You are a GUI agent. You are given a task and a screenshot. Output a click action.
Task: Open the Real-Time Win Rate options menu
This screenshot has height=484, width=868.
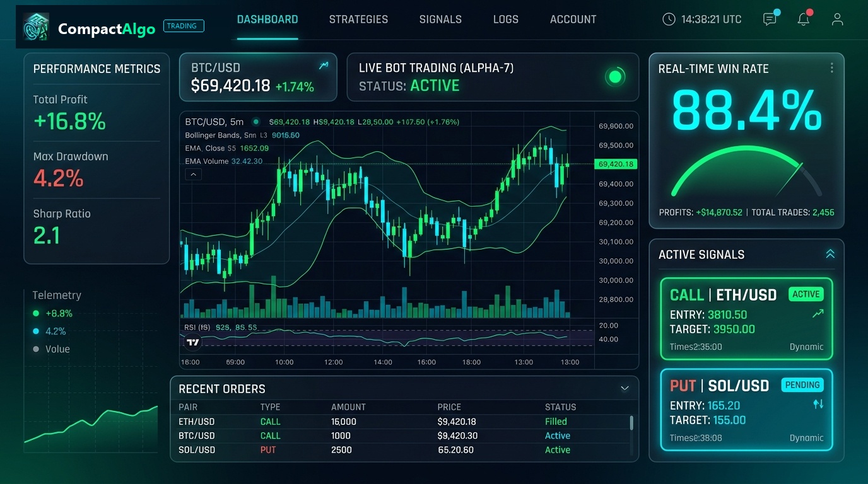coord(832,68)
